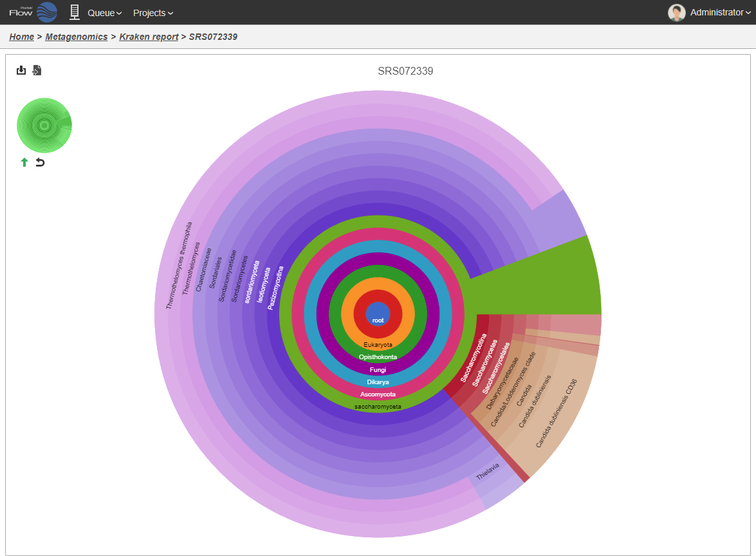Select the Ascomycota pink ring
Image resolution: width=756 pixels, height=556 pixels.
pos(378,394)
